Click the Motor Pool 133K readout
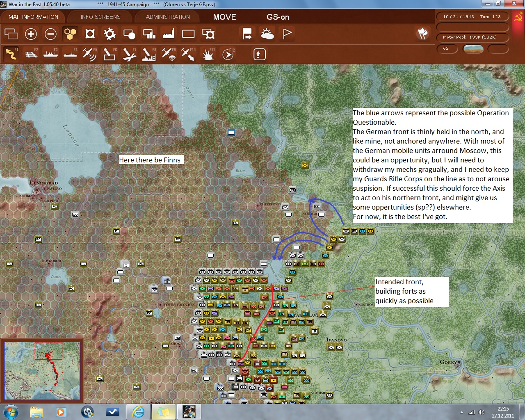 coord(472,37)
